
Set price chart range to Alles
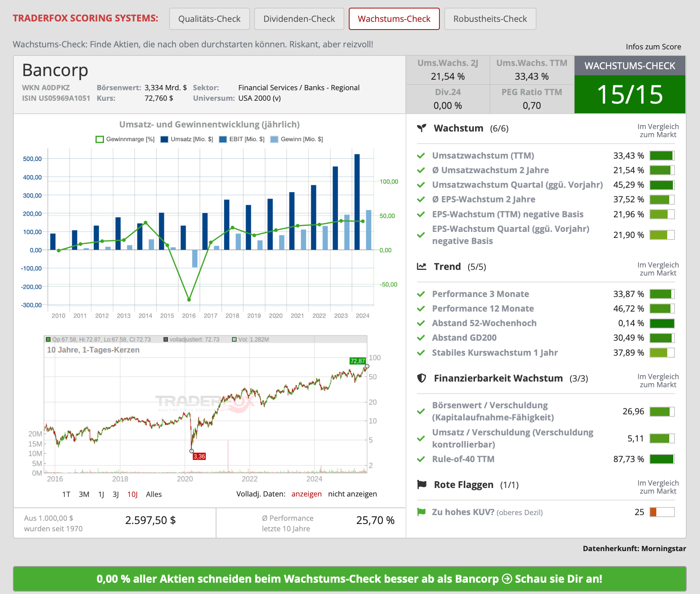[x=154, y=494]
